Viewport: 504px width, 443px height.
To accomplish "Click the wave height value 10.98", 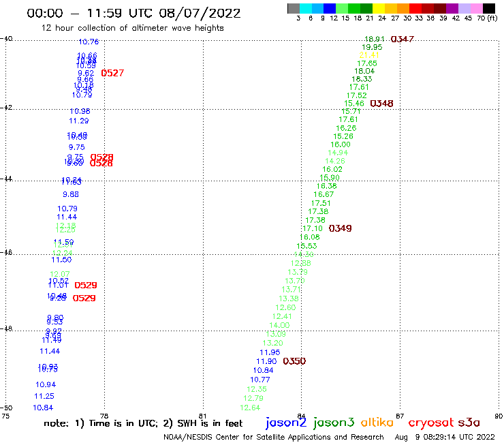I will pos(80,111).
